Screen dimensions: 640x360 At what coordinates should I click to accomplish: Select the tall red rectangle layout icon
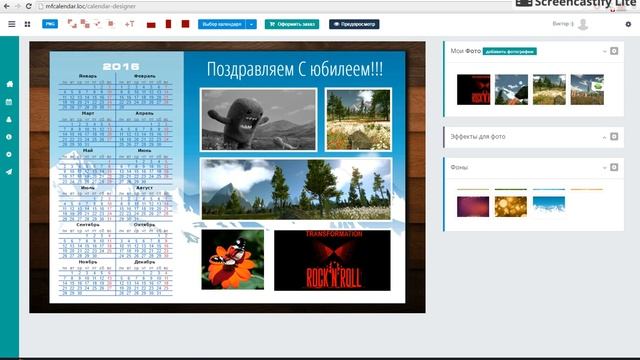point(168,24)
